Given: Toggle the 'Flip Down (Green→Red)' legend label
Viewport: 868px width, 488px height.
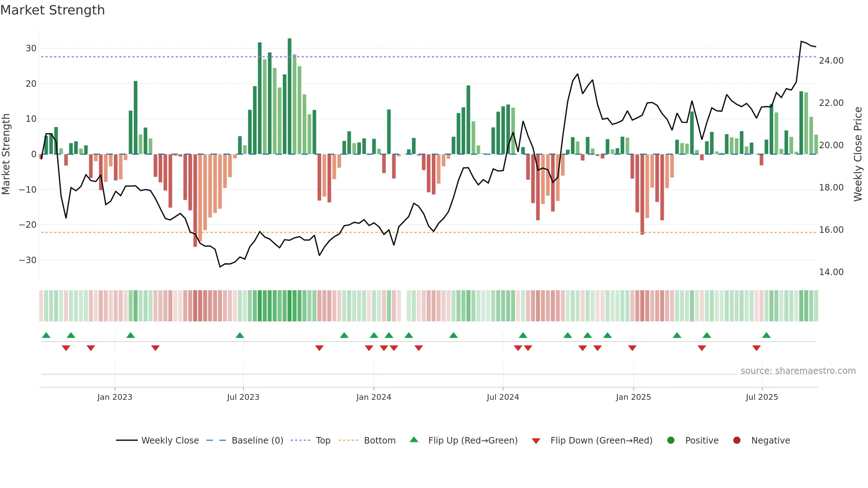Looking at the screenshot, I should [x=601, y=440].
